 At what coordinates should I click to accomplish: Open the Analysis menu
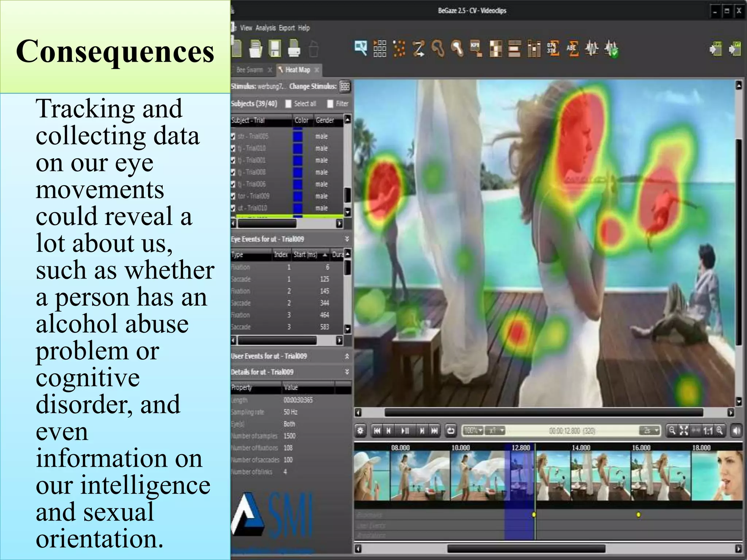[266, 28]
